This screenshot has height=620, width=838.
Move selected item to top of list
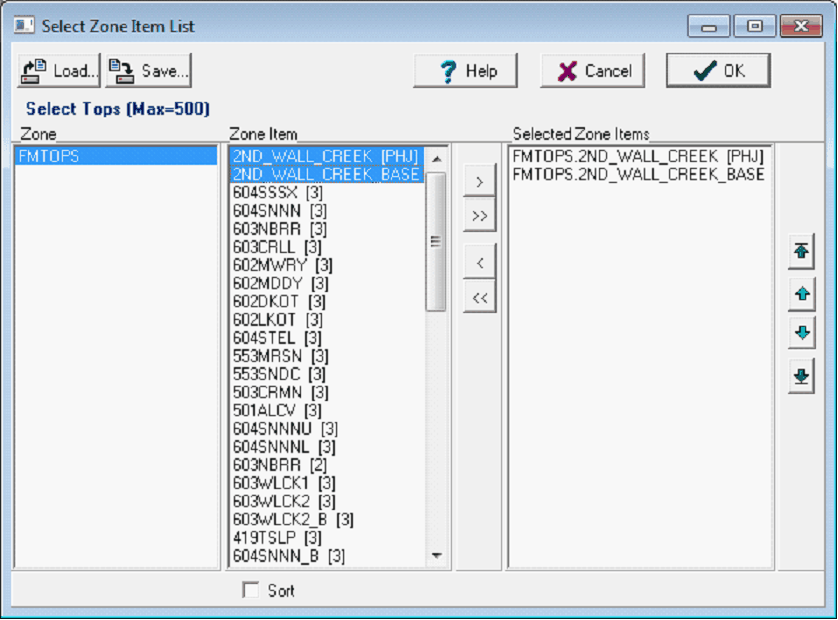(x=800, y=251)
